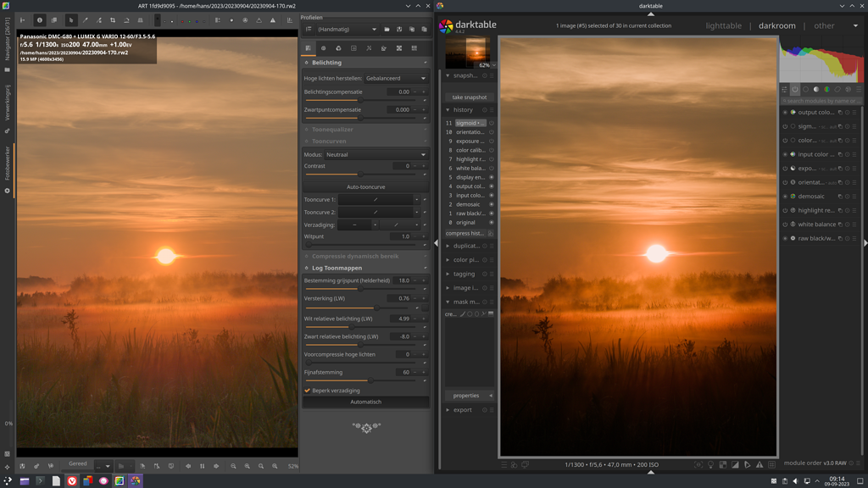Toggle darktable overexposure warning triangle
Image resolution: width=868 pixels, height=488 pixels.
click(x=759, y=465)
